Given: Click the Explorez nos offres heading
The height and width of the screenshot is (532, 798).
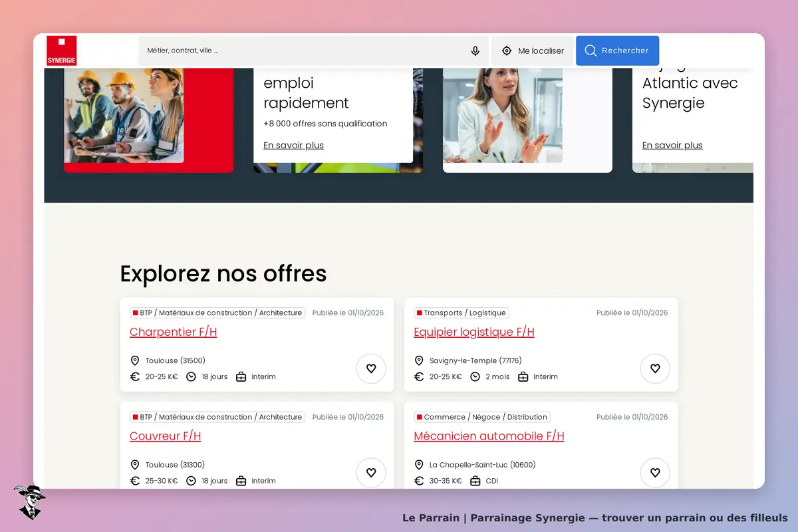Looking at the screenshot, I should pyautogui.click(x=223, y=273).
